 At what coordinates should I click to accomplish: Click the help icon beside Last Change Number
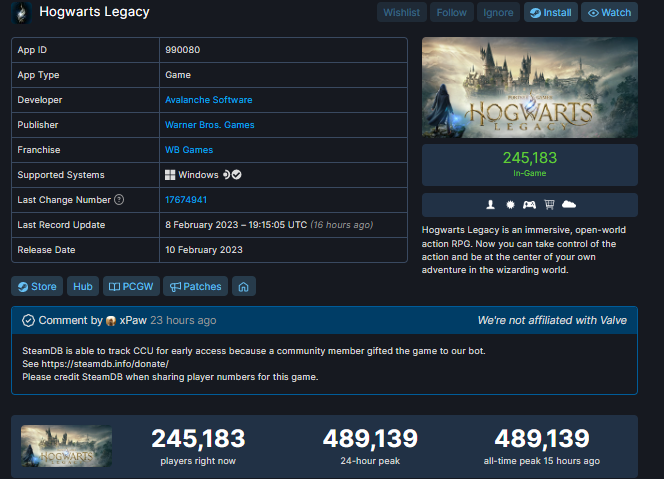(119, 199)
